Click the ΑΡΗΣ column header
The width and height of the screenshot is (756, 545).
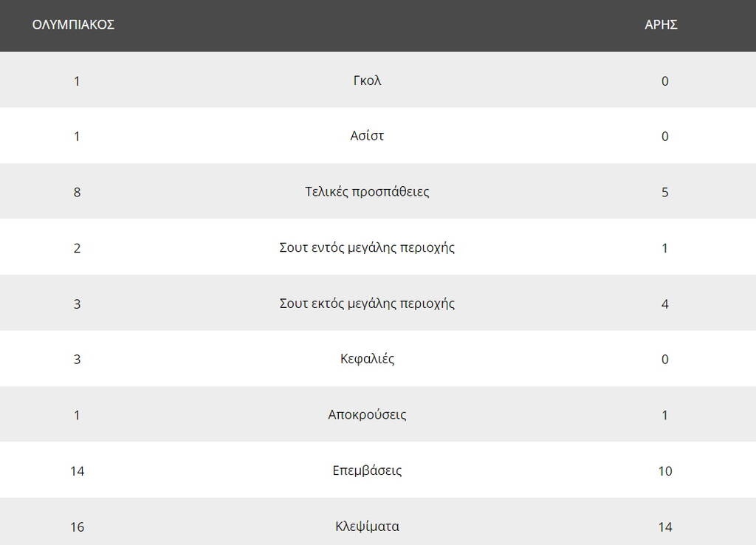tap(661, 24)
